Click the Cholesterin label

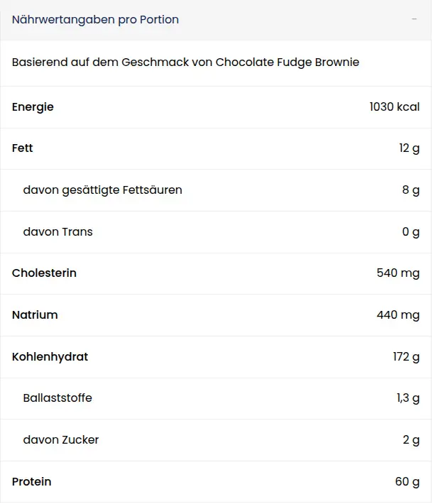pyautogui.click(x=44, y=273)
